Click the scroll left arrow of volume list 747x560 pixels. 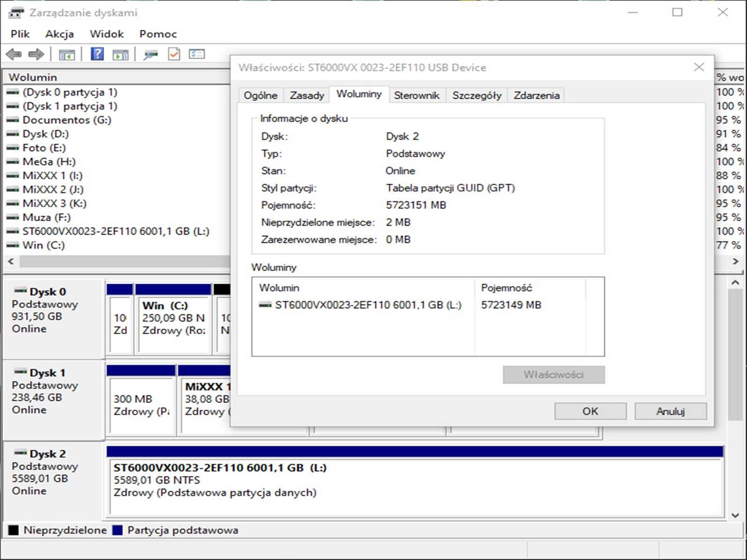pos(11,261)
